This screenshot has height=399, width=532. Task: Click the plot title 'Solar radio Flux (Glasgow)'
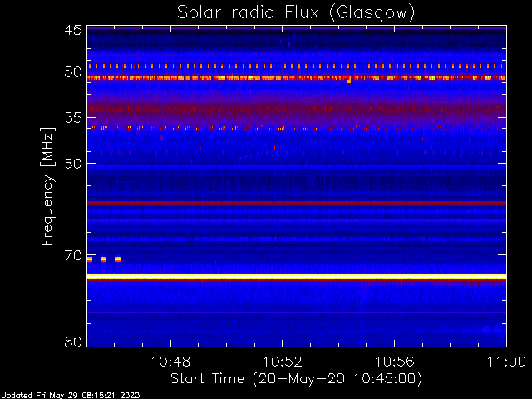tap(296, 13)
